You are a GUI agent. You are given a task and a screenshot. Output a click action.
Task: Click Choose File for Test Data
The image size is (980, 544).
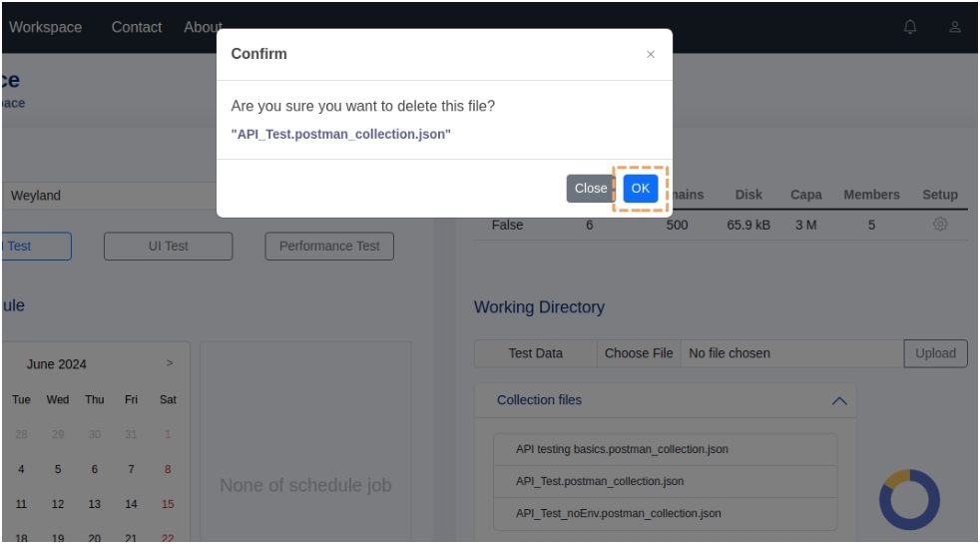[x=639, y=353]
